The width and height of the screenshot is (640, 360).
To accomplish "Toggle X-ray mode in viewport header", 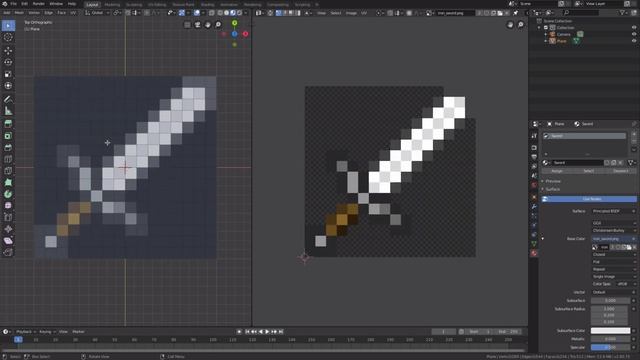I will tap(211, 13).
